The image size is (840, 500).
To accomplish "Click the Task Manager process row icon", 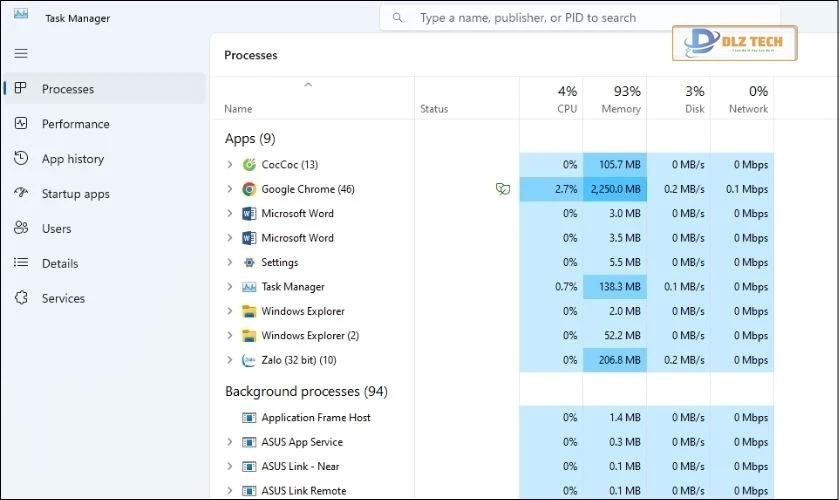I will [x=249, y=287].
